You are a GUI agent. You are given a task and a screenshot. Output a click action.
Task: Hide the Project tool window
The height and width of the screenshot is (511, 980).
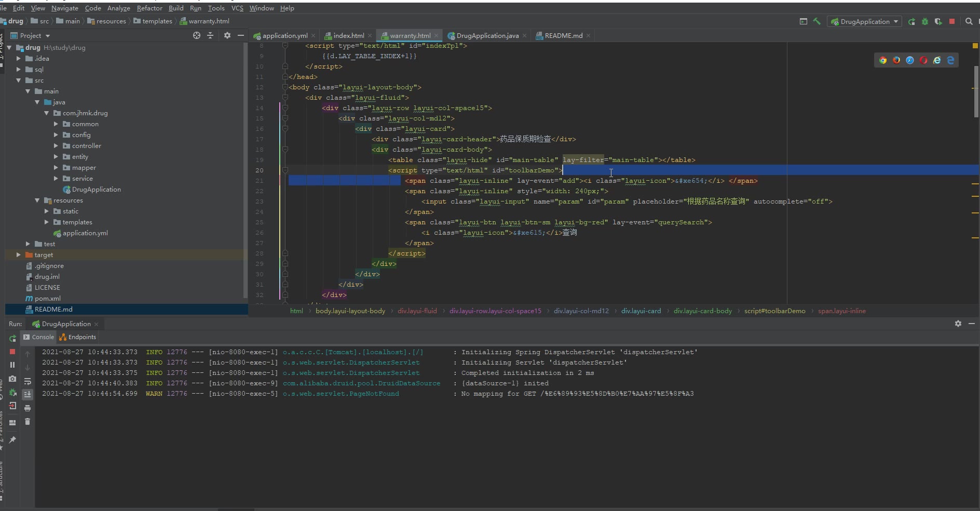click(240, 35)
